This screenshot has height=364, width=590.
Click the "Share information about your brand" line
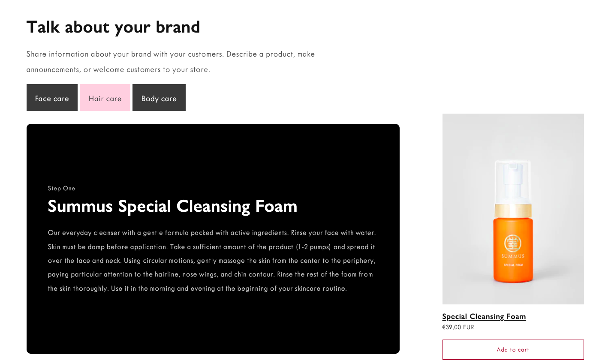pos(171,54)
